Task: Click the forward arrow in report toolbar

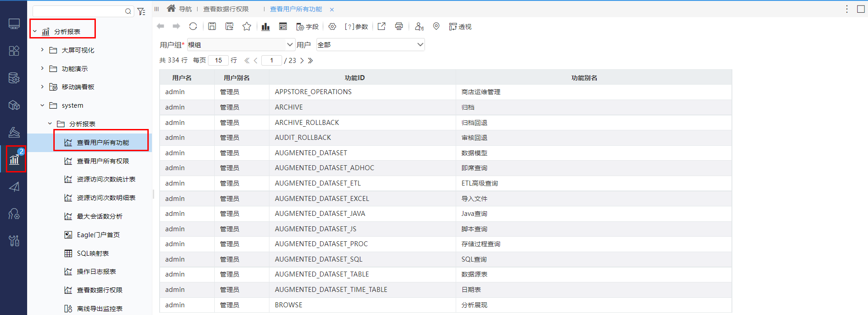Action: pos(176,26)
